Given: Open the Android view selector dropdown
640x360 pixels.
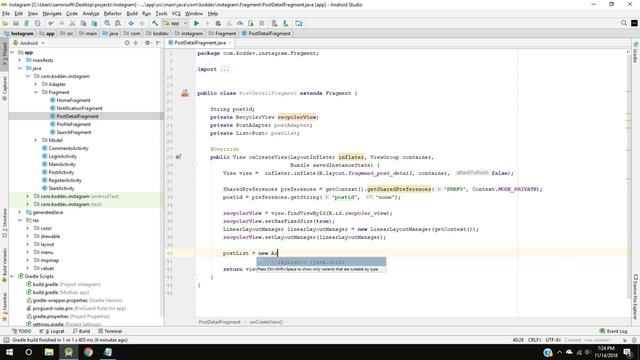Looking at the screenshot, I should click(x=29, y=43).
